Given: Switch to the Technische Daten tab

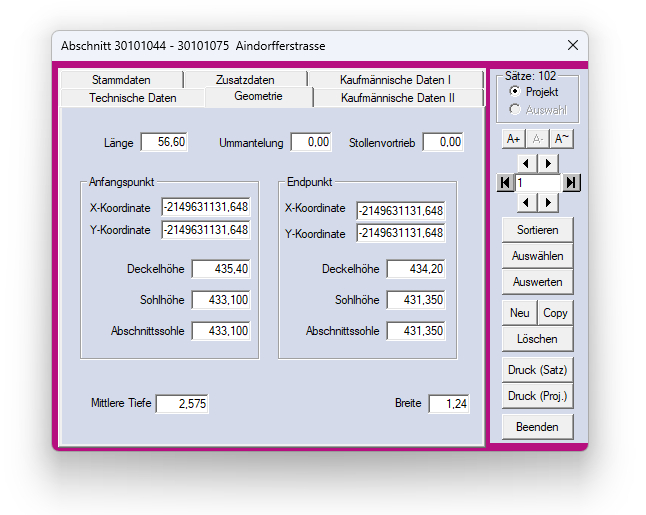Looking at the screenshot, I should (132, 98).
